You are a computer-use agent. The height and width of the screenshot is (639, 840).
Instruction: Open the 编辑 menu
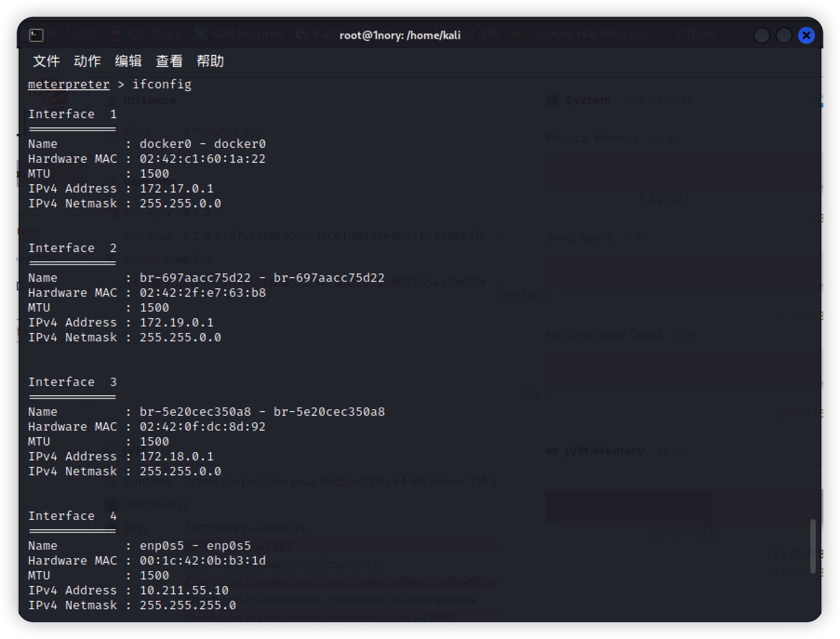pyautogui.click(x=128, y=61)
